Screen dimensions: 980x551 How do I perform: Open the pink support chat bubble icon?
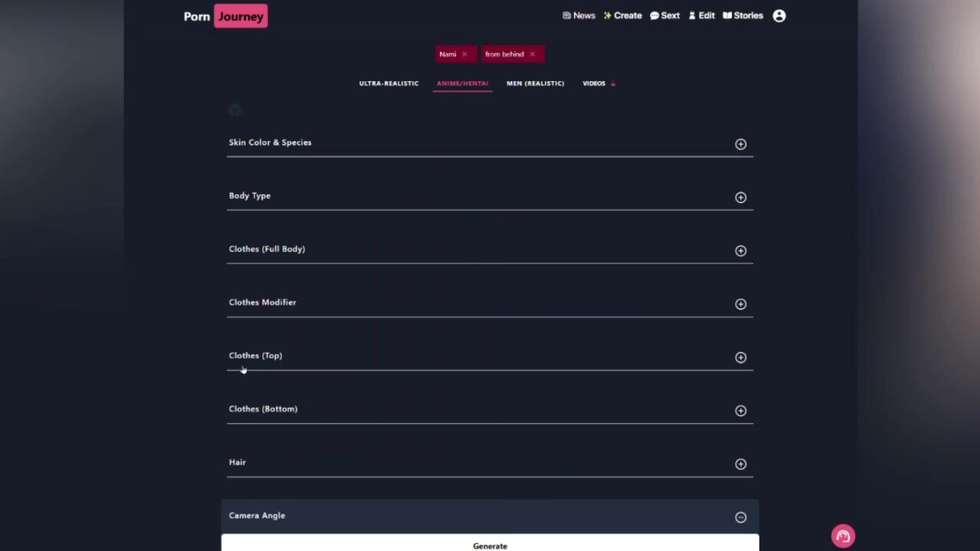843,536
